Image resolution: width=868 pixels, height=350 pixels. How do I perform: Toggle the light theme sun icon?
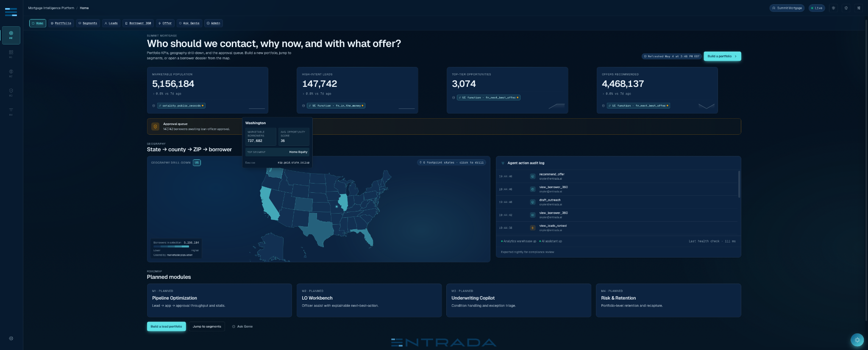click(x=833, y=8)
